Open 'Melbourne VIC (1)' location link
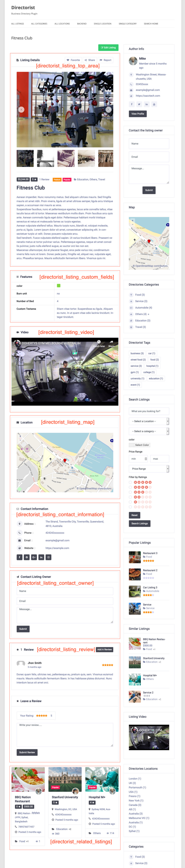This screenshot has width=185, height=868. [x=139, y=818]
